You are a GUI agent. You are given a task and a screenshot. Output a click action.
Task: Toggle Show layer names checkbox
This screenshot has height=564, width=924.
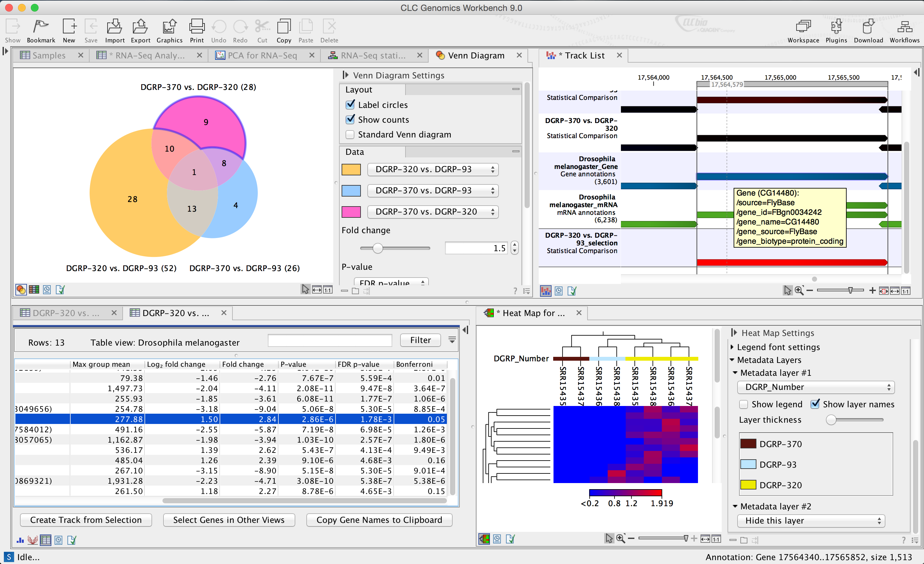(x=815, y=404)
